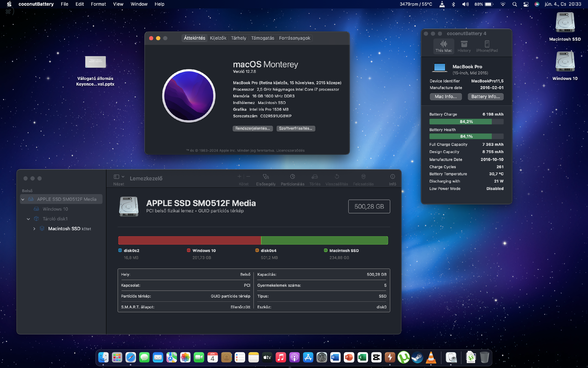Open This Mac view in coconutBattery
The width and height of the screenshot is (588, 368).
(443, 46)
